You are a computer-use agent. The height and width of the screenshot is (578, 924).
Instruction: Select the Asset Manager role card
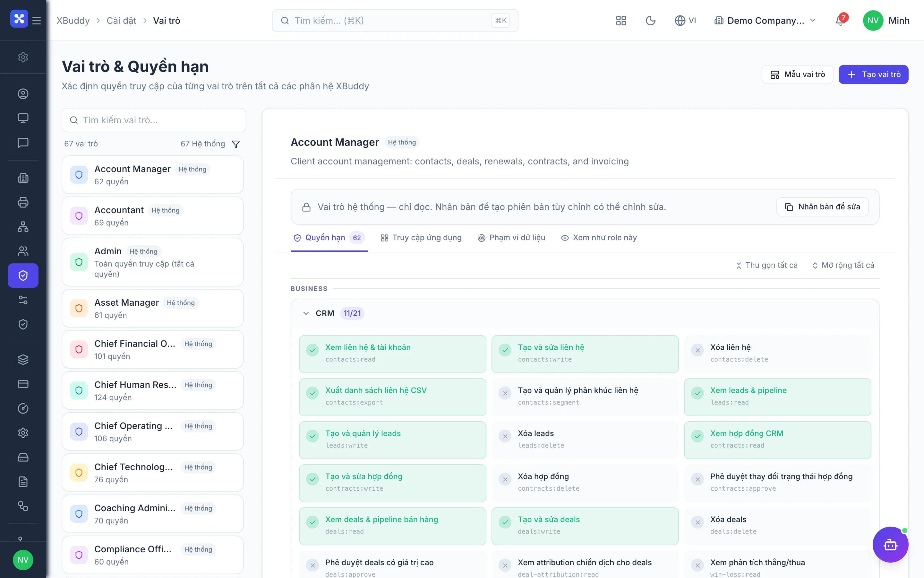click(153, 309)
